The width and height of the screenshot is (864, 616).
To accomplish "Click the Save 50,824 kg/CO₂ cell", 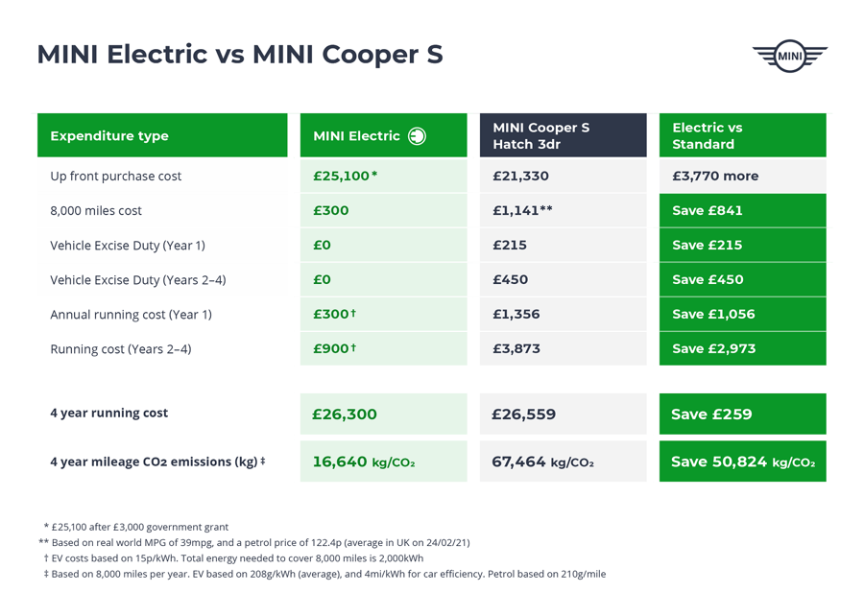I will [742, 462].
